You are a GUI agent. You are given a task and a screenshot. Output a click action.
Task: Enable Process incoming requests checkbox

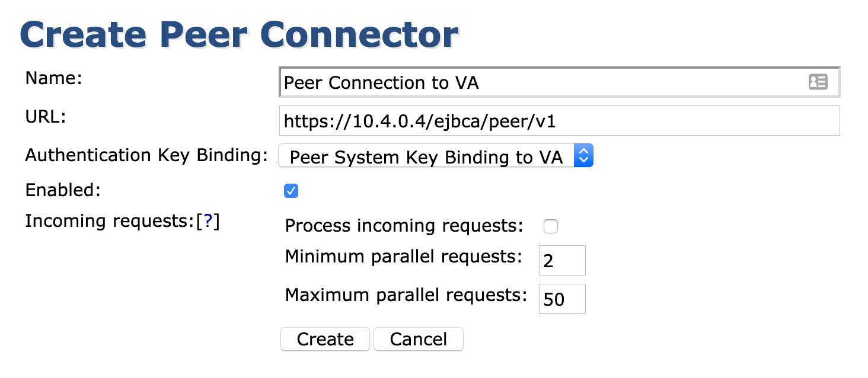(551, 226)
